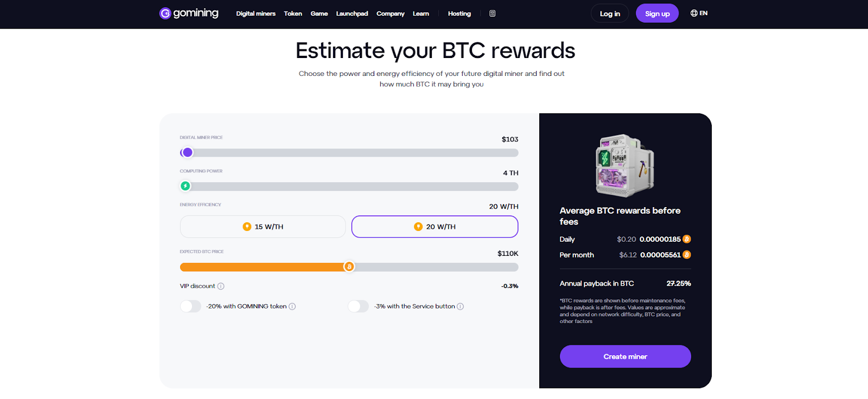Go to the Launchpad menu item
Image resolution: width=868 pixels, height=399 pixels.
(x=352, y=14)
